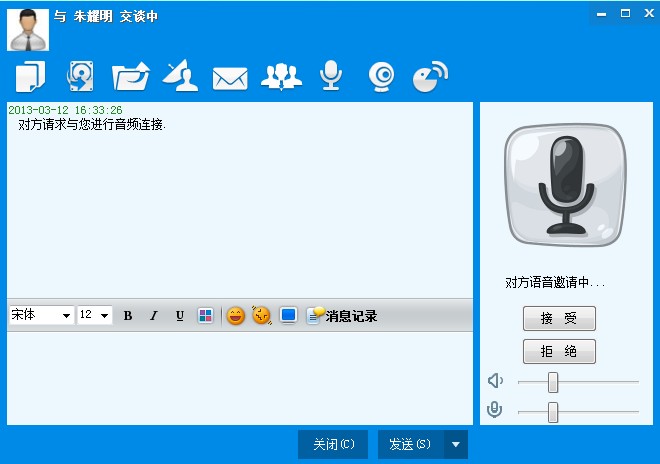
Task: Click the microphone volume slider handle
Action: pyautogui.click(x=553, y=412)
